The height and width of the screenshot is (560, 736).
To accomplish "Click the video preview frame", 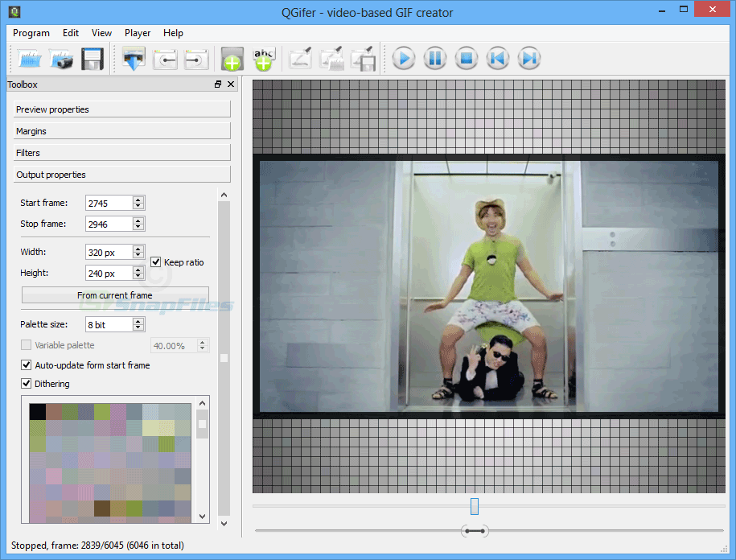I will 488,286.
